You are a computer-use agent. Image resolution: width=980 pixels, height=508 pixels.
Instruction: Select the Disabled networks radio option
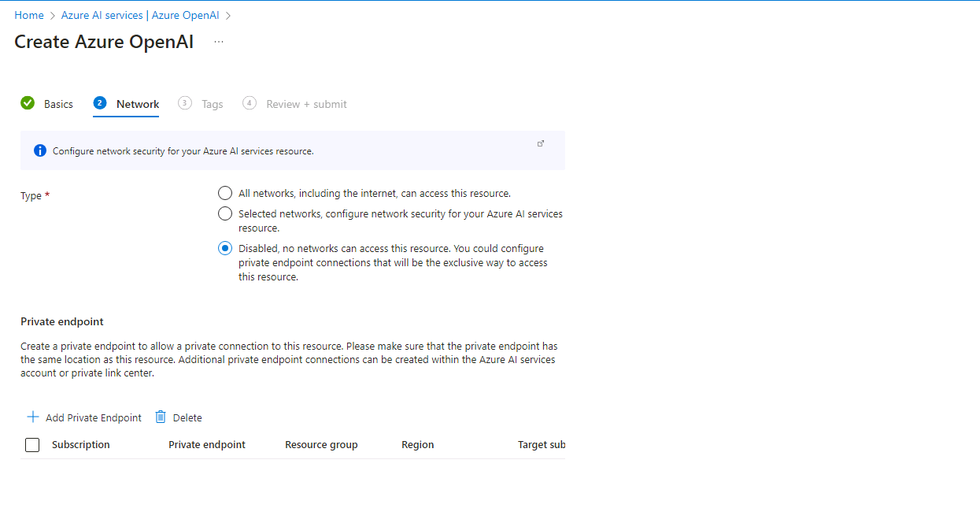[x=225, y=248]
